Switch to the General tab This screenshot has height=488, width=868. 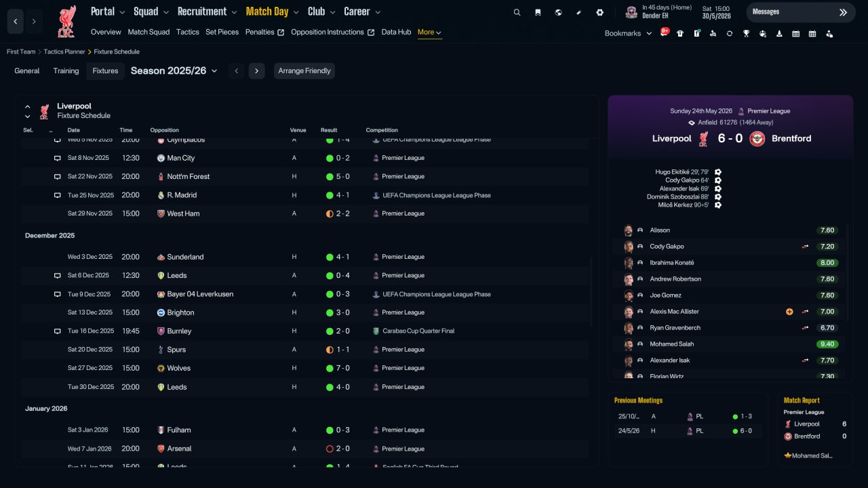click(x=27, y=71)
